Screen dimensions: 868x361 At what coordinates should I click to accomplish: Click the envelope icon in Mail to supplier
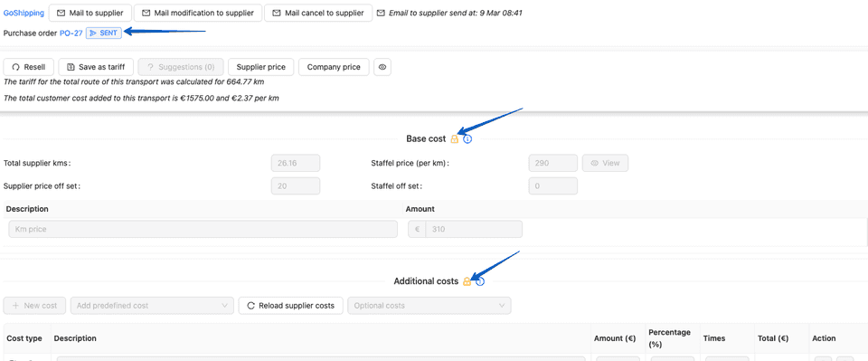click(61, 13)
